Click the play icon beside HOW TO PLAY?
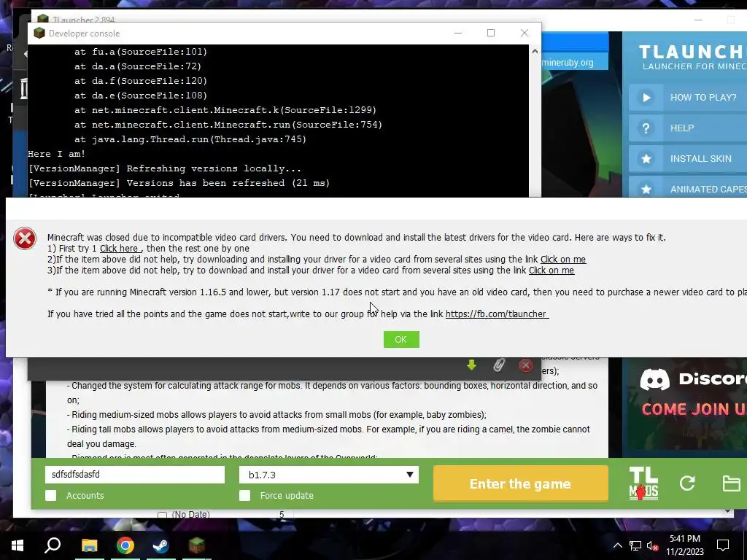 coord(646,98)
